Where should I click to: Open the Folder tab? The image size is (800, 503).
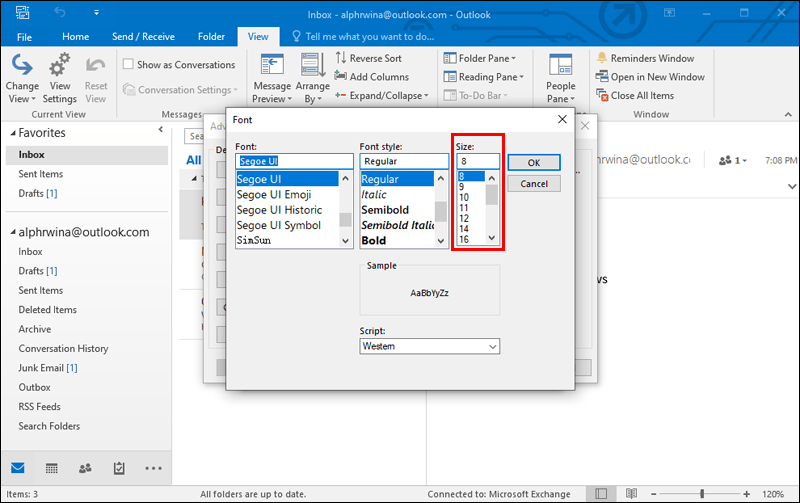211,37
